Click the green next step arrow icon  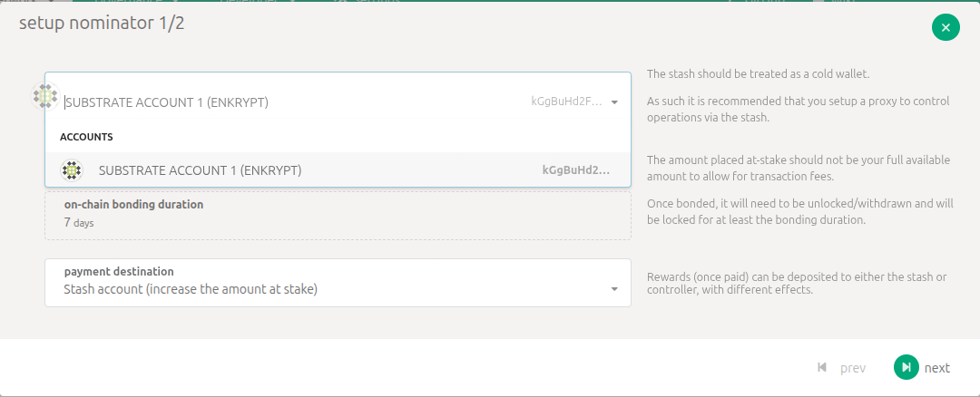click(906, 367)
